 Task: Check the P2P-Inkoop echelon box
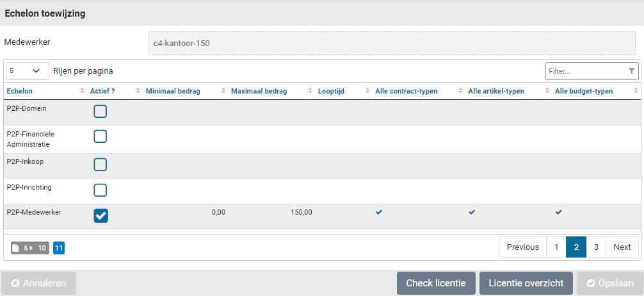[101, 165]
